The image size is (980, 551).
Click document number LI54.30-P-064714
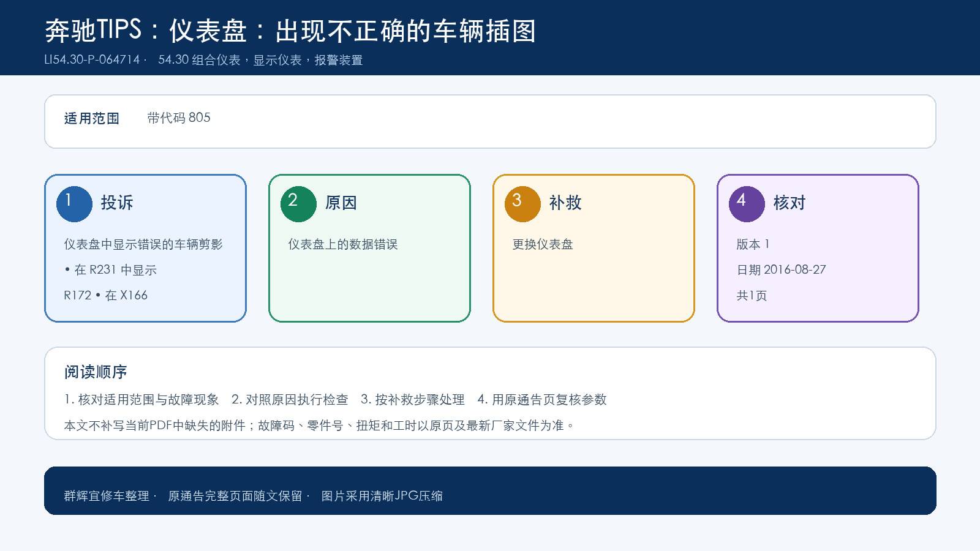click(x=92, y=60)
